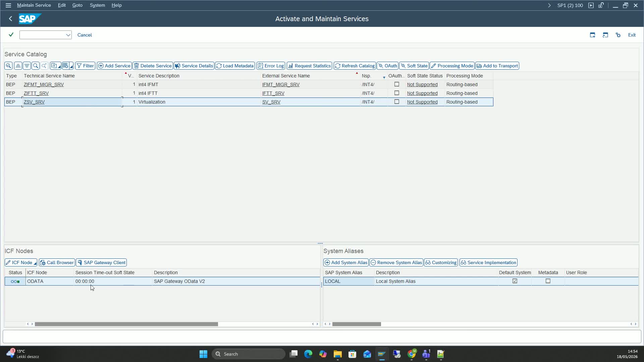Toggle OAuth checkbox for ZSV_SRV row
The height and width of the screenshot is (362, 644).
click(x=397, y=102)
